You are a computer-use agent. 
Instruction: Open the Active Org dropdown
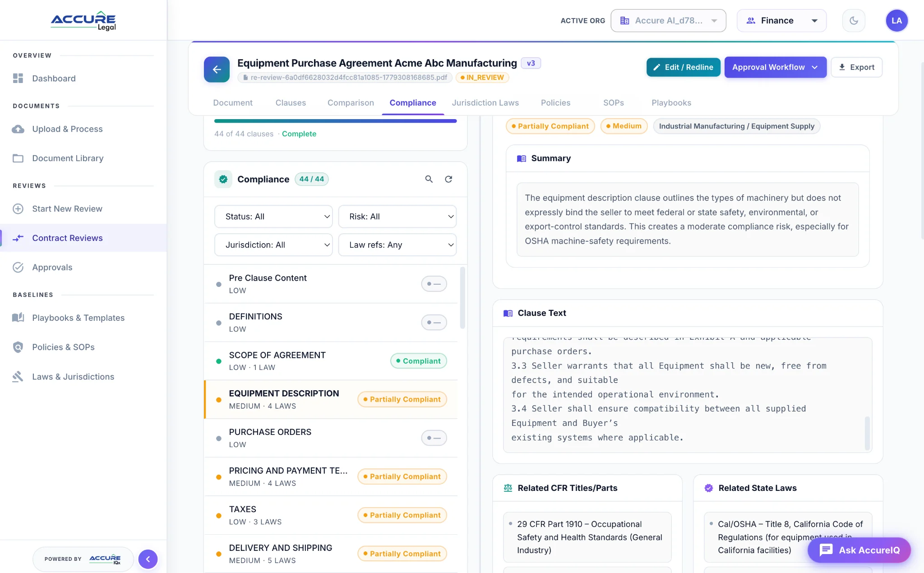[668, 21]
